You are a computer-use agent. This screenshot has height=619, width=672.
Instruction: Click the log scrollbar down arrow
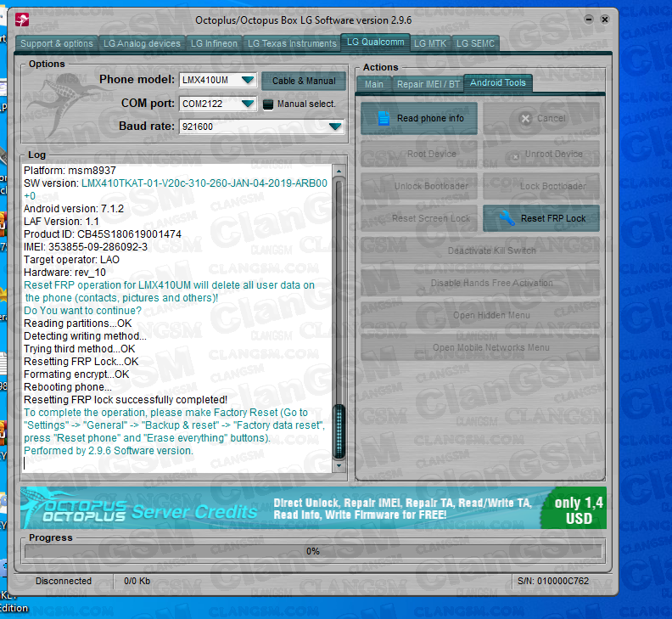(339, 465)
